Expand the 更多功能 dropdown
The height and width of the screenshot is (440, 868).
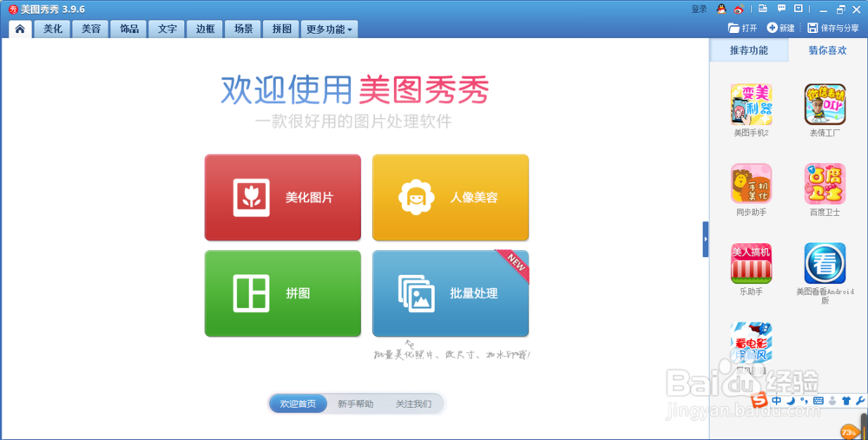point(329,29)
